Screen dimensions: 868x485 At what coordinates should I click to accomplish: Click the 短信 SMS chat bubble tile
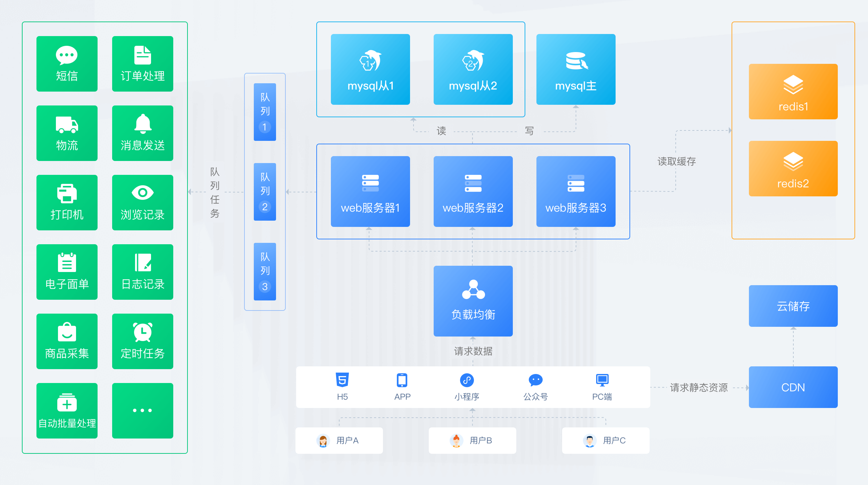tap(67, 64)
